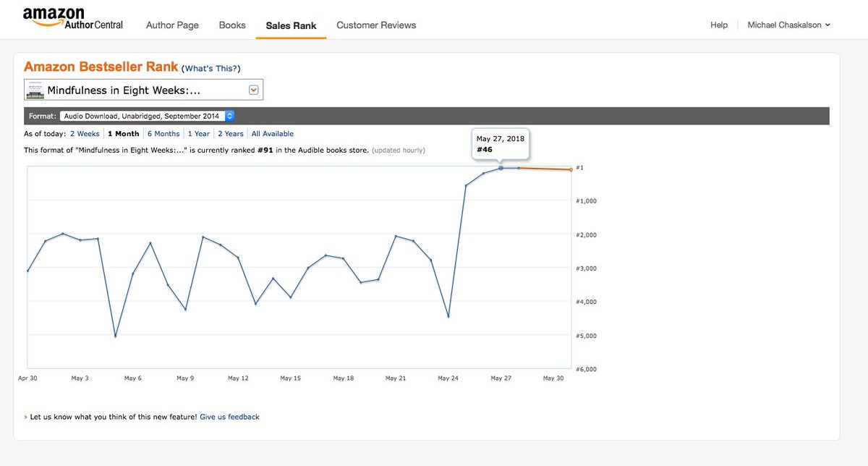This screenshot has width=868, height=466.
Task: Click the lowest data point near May 5
Action: click(x=116, y=336)
